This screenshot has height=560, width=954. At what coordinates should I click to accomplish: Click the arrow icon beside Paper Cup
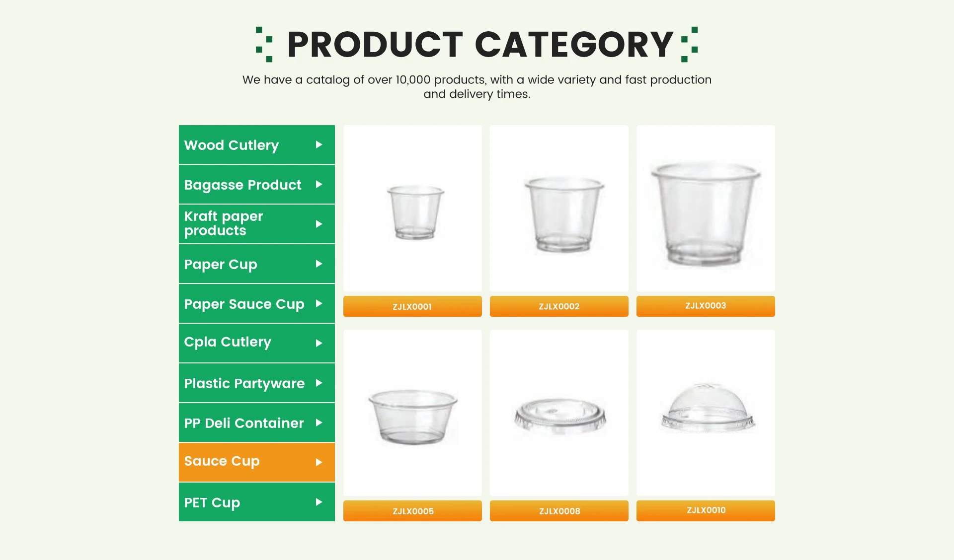click(319, 264)
